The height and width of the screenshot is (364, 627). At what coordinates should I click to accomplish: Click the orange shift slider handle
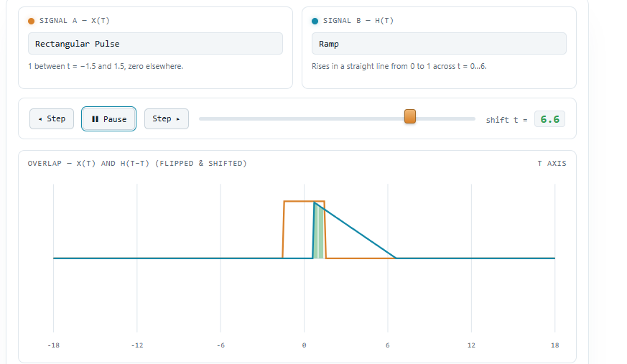(x=410, y=116)
